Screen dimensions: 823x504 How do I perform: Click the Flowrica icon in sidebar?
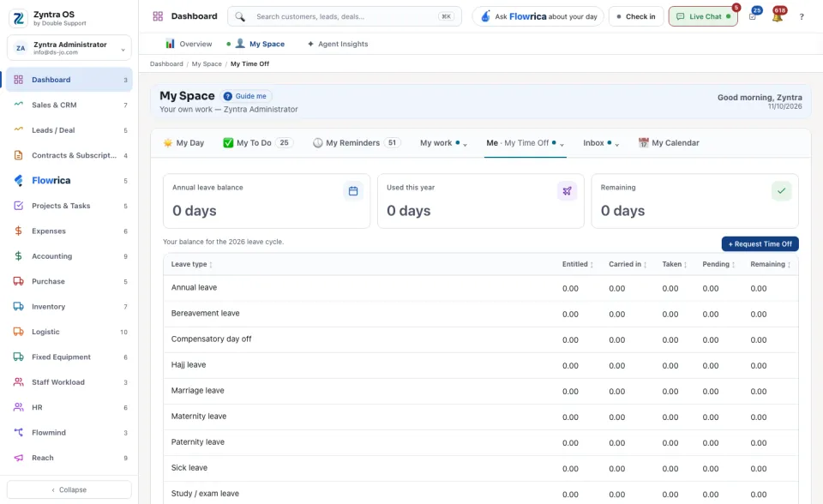click(x=18, y=181)
